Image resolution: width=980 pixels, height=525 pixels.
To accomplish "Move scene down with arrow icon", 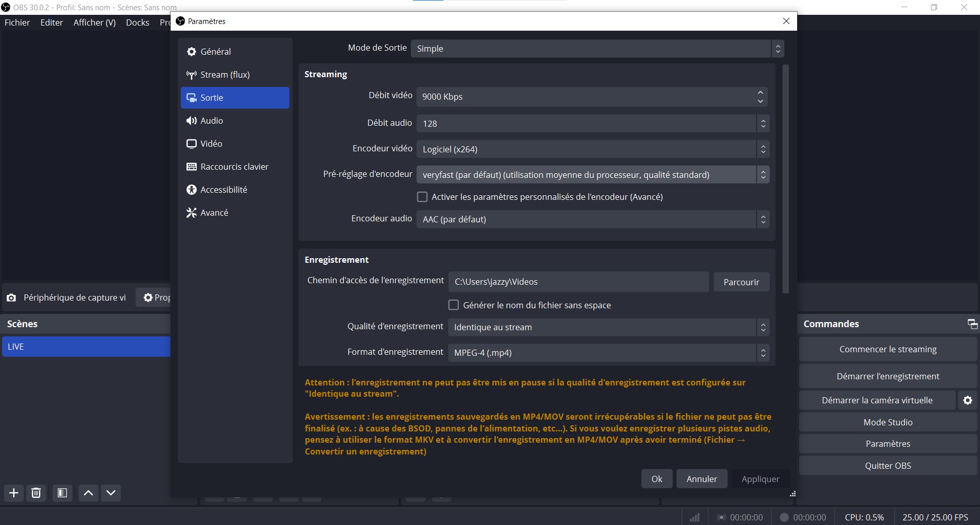I will [111, 493].
